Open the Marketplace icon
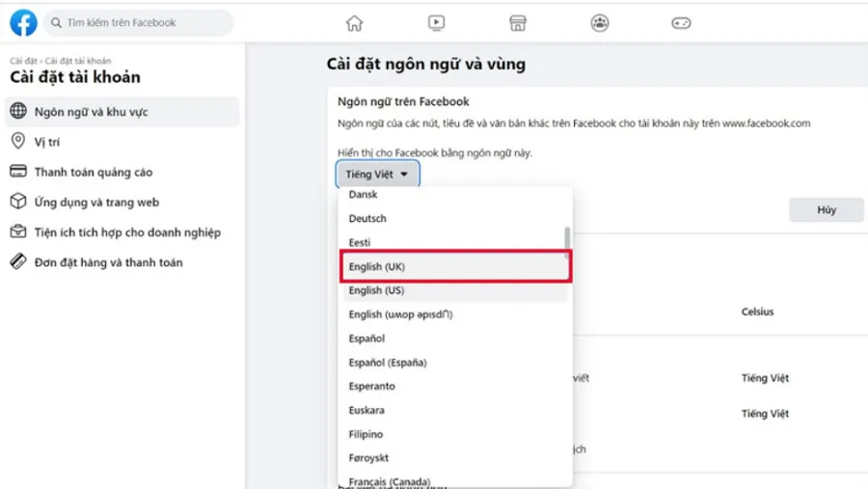Image resolution: width=868 pixels, height=489 pixels. [518, 23]
